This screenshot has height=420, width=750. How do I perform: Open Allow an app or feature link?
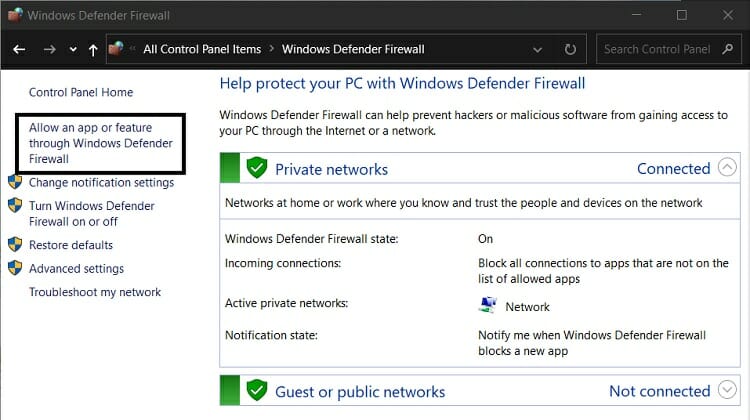[x=100, y=143]
